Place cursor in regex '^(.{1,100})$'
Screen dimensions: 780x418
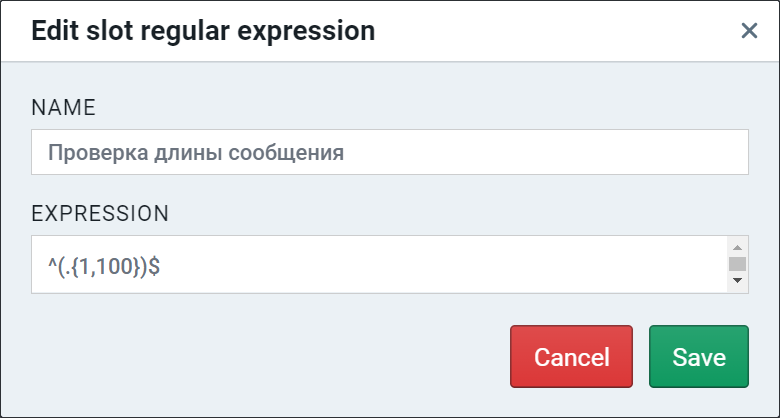click(104, 268)
